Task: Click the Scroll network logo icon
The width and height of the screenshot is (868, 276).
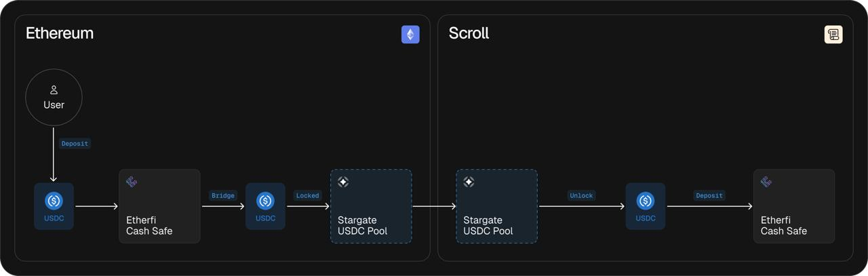Action: tap(833, 35)
